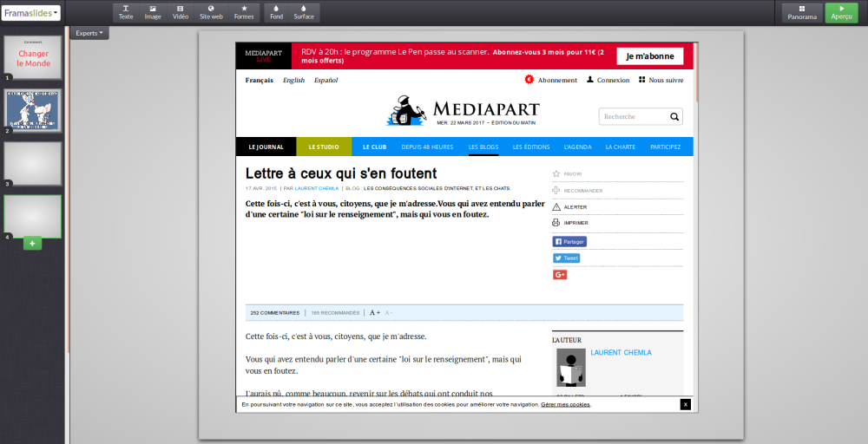Open the LE JOURNAL tab

point(266,147)
